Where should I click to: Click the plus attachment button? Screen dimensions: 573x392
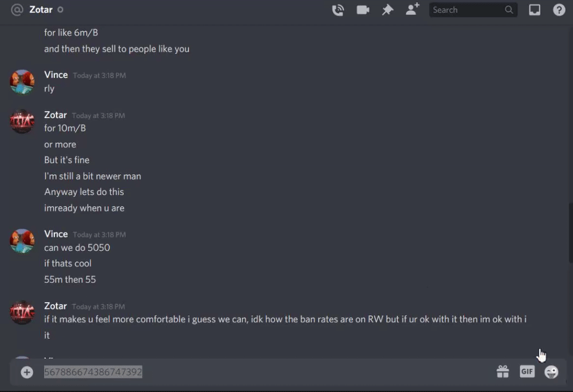pos(27,373)
